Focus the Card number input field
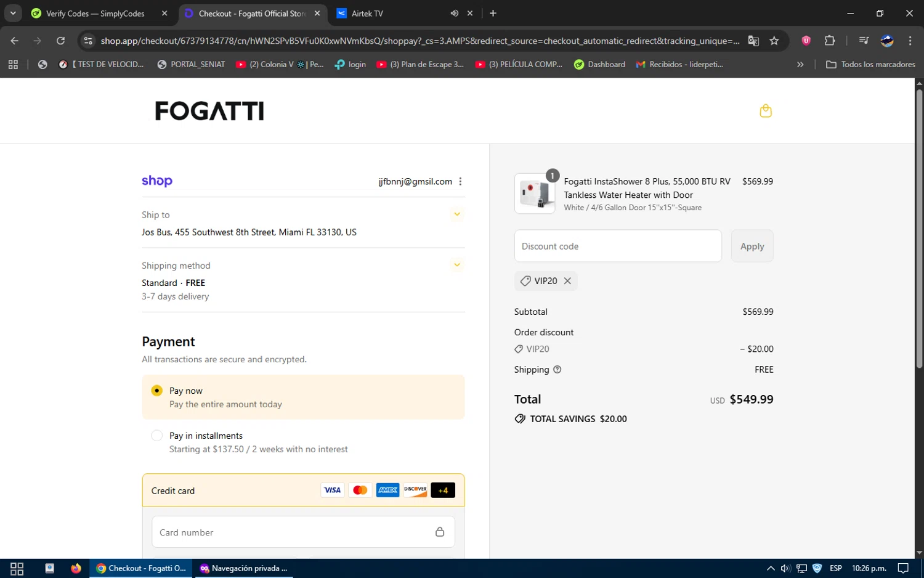Screen dimensions: 924x578 click(x=303, y=532)
